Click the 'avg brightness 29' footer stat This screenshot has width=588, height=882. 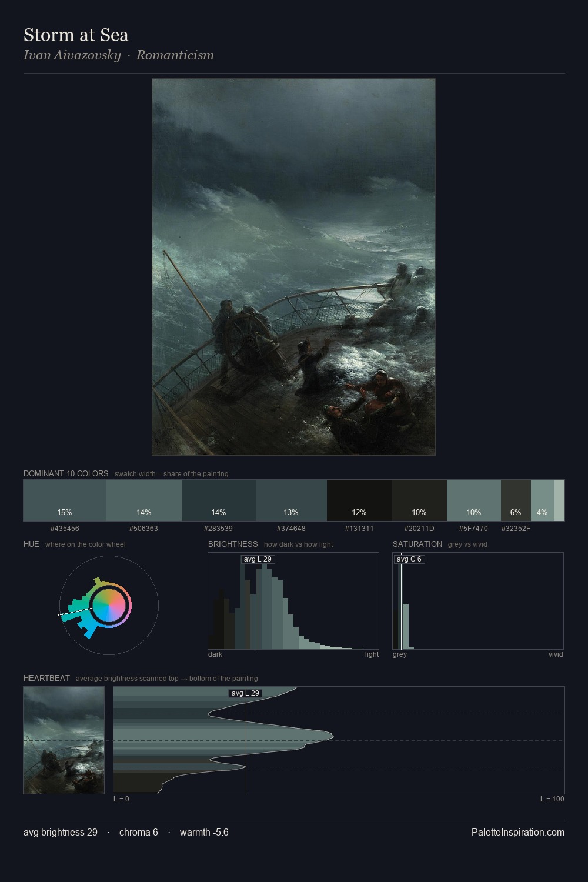[61, 832]
